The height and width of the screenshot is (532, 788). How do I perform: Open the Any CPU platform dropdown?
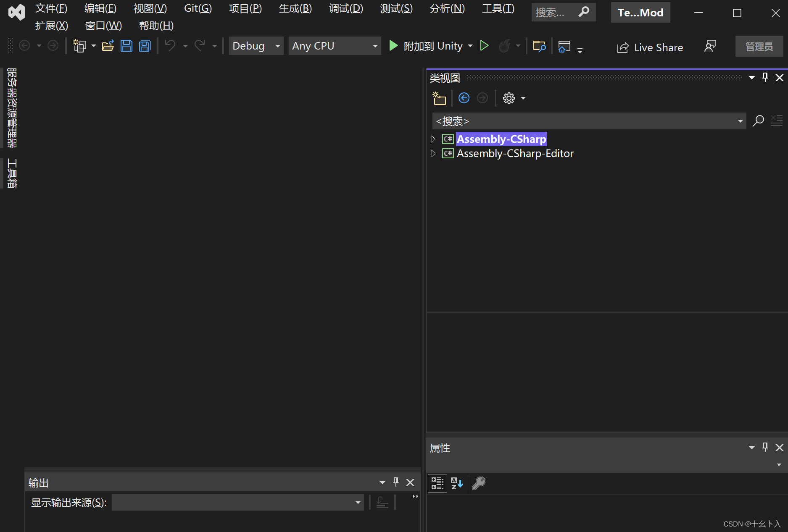click(x=374, y=46)
